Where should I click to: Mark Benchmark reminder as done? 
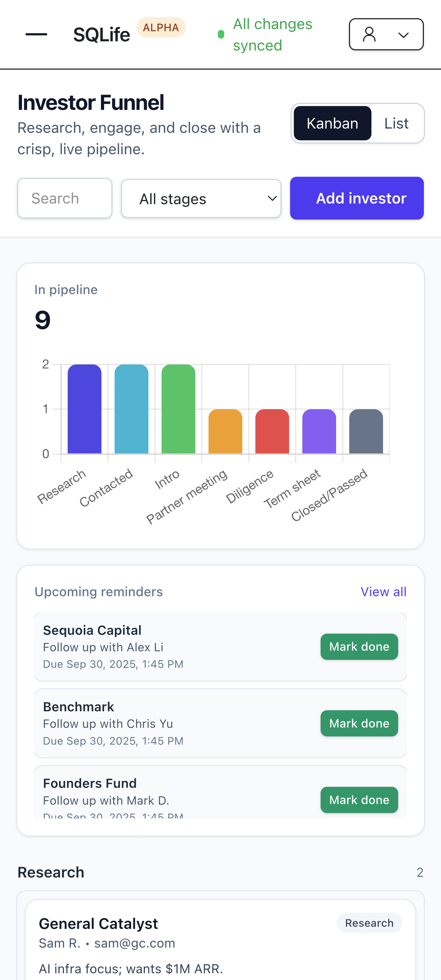pos(359,723)
